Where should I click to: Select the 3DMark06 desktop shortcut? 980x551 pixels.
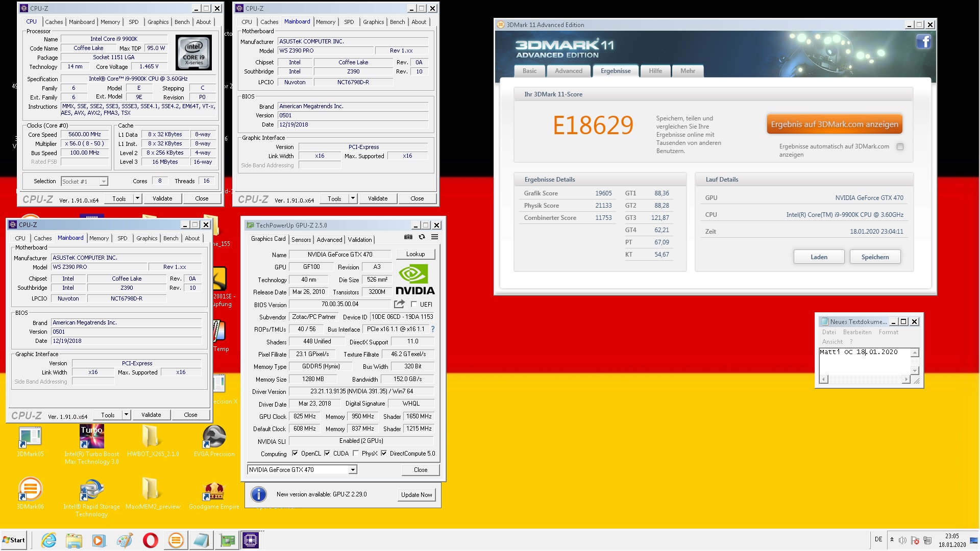(x=30, y=493)
